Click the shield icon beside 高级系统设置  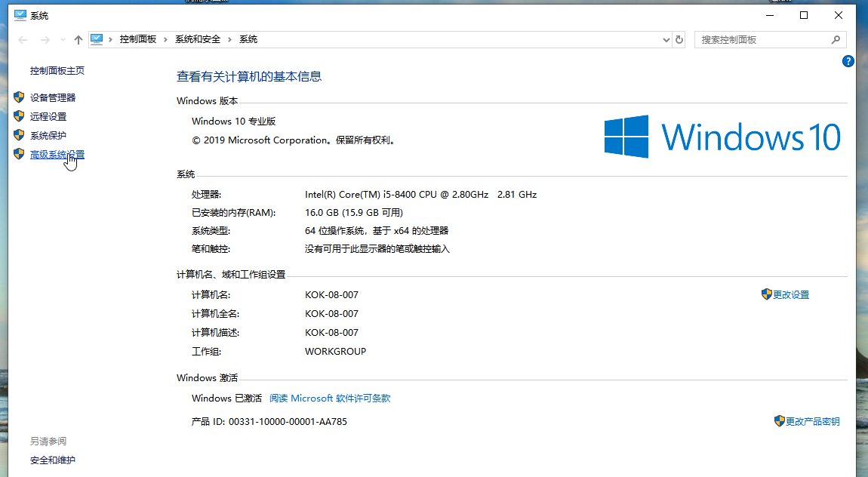click(x=19, y=154)
